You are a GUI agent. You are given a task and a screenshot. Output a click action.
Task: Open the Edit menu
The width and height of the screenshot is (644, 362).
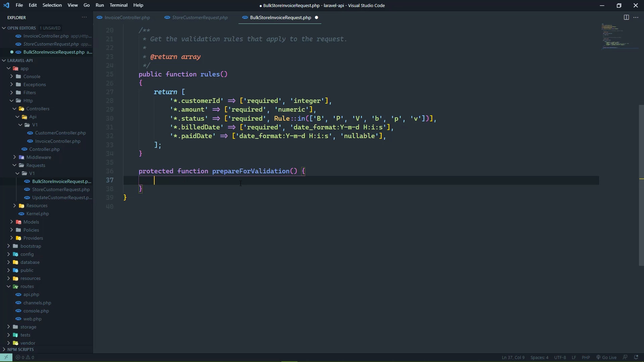[x=33, y=5]
